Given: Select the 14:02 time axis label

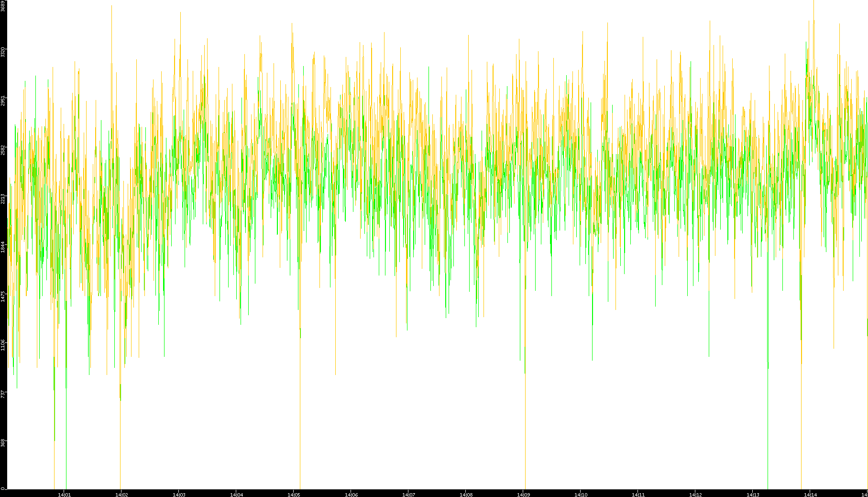Looking at the screenshot, I should coord(121,495).
